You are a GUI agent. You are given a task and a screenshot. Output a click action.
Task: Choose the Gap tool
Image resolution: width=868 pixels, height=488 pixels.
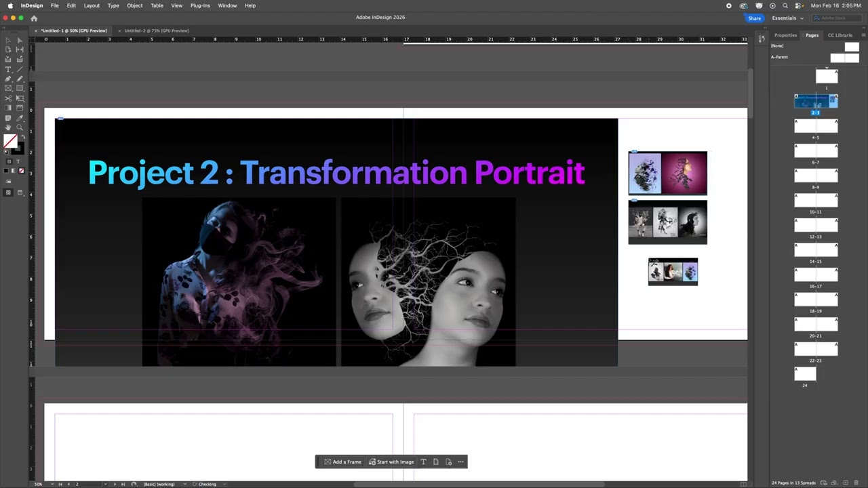tap(20, 49)
